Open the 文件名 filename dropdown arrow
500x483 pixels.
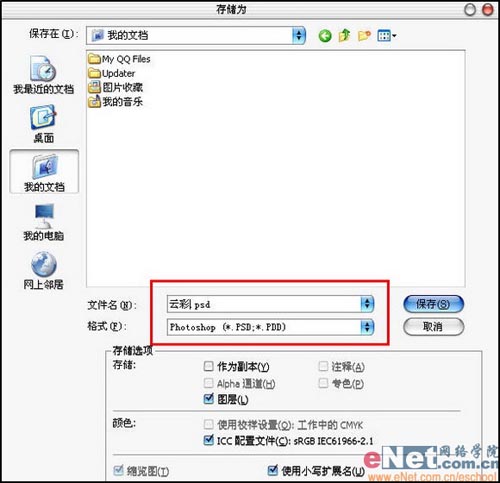click(367, 304)
